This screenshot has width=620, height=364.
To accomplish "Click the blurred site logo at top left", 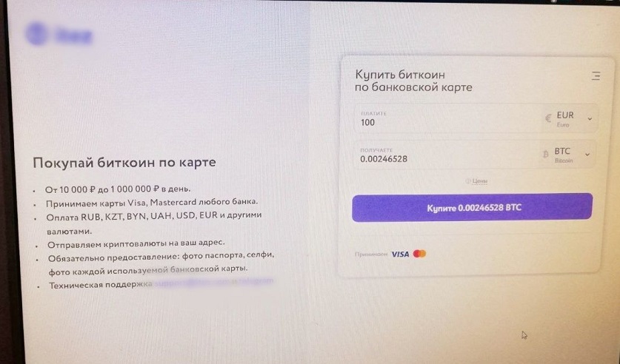I will point(59,34).
